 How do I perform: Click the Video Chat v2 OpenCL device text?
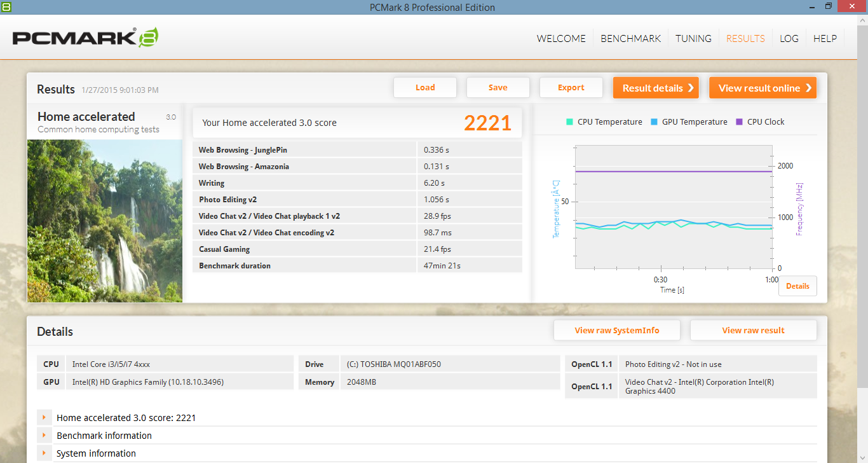coord(700,387)
